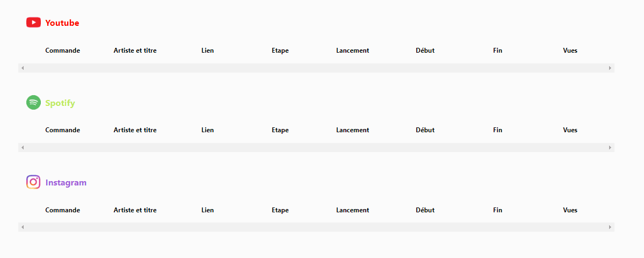Click the right scroll arrow in Spotify table
The image size is (644, 258).
click(x=610, y=147)
